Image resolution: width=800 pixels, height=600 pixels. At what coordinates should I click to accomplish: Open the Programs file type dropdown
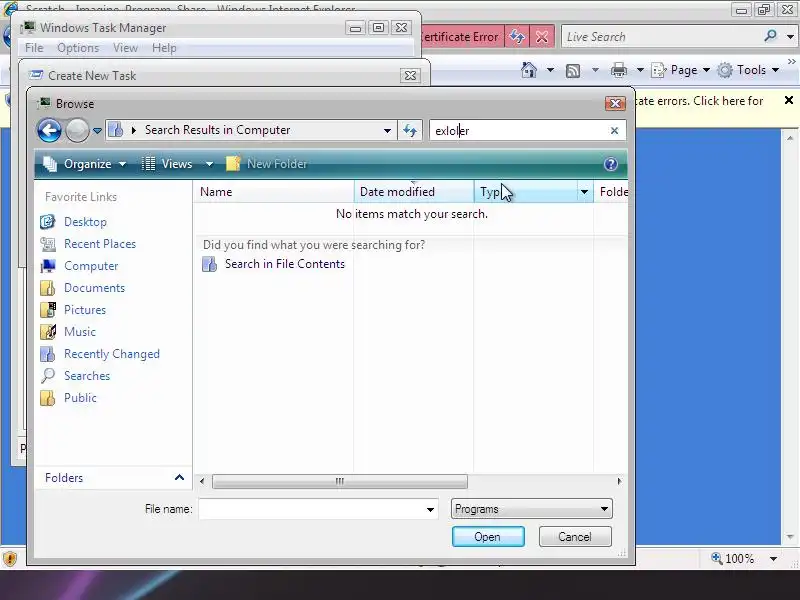click(532, 509)
